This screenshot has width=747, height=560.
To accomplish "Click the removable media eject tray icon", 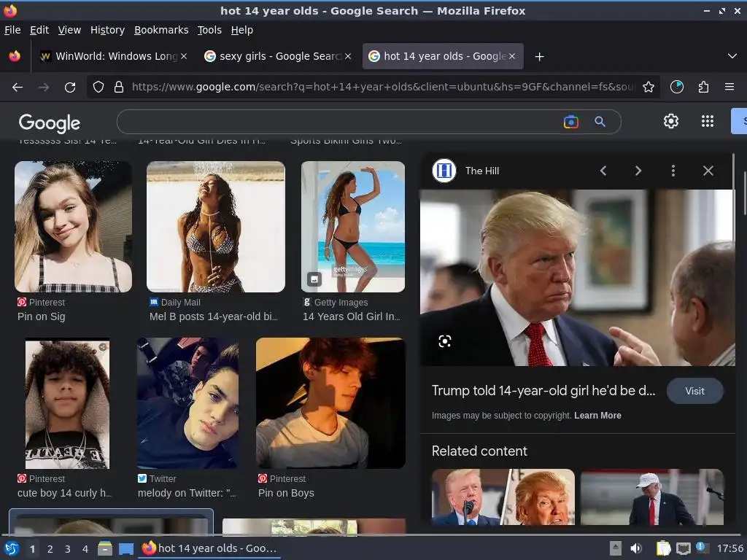I will click(x=616, y=548).
